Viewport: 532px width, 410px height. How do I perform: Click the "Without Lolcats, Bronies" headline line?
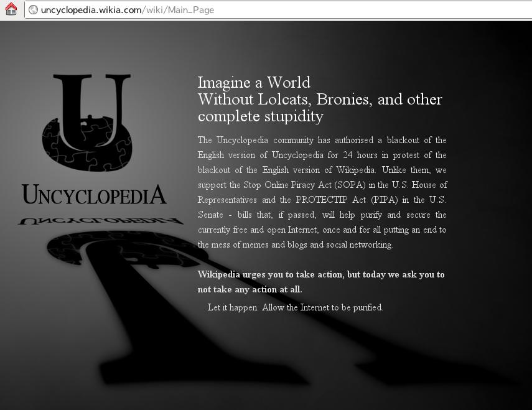[320, 100]
